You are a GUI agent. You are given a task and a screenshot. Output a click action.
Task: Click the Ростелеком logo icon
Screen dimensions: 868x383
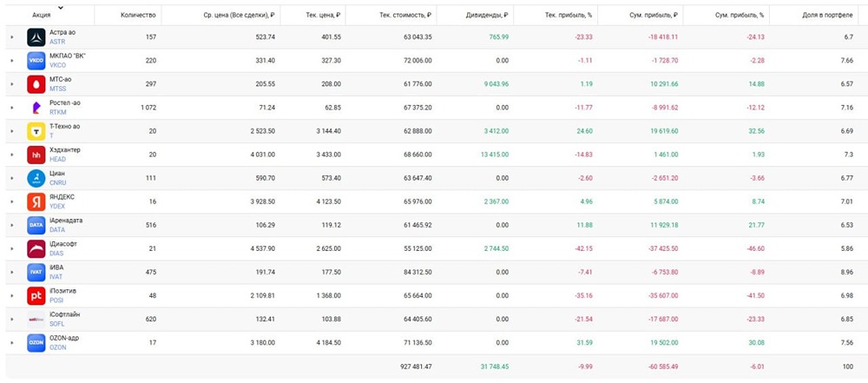(36, 108)
